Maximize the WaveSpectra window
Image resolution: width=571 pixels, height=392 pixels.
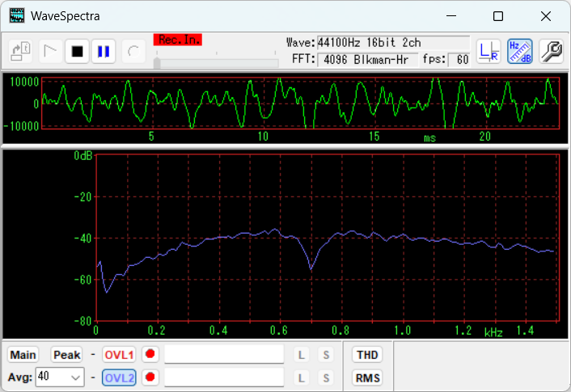498,16
